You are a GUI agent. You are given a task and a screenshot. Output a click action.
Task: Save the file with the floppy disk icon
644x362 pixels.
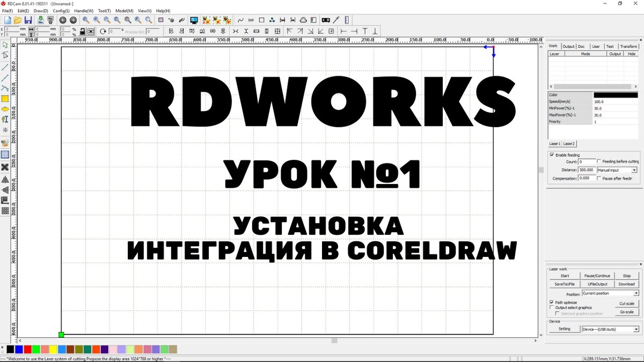[x=28, y=20]
